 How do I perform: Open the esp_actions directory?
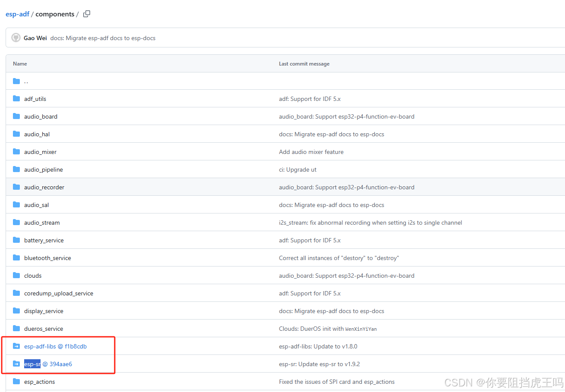pyautogui.click(x=40, y=382)
